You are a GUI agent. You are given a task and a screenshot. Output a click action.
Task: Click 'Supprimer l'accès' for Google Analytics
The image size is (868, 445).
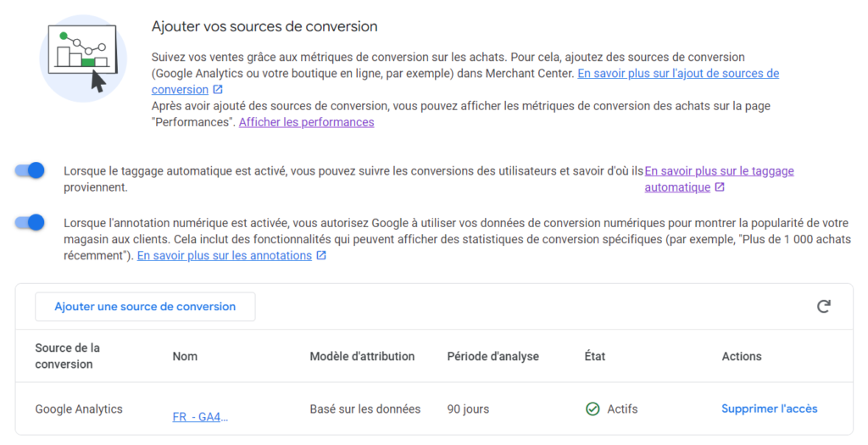click(769, 409)
